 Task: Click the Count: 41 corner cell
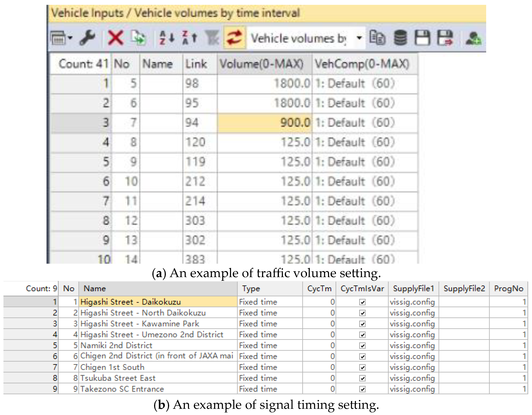[x=81, y=64]
